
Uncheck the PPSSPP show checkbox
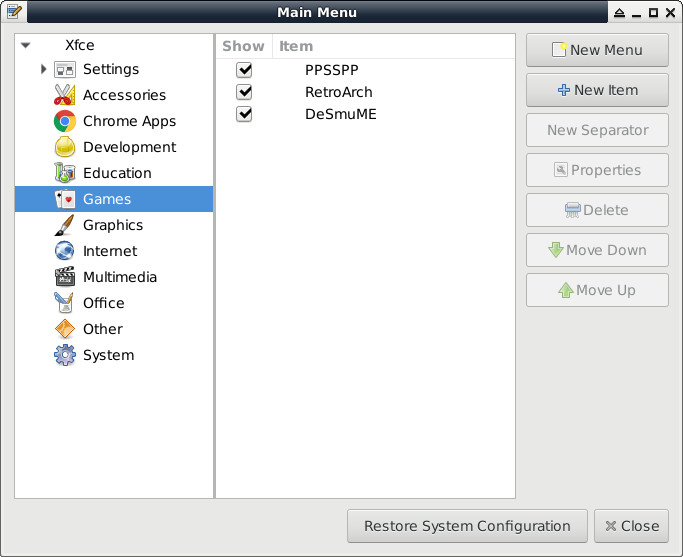244,70
